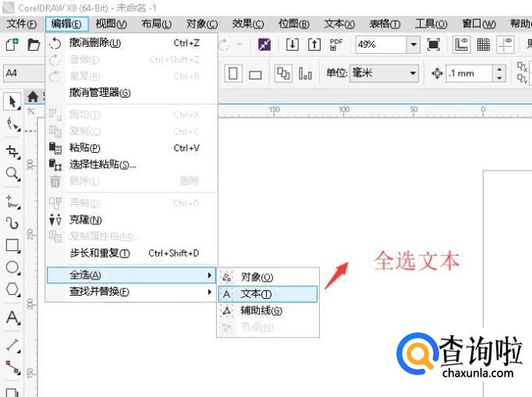This screenshot has width=532, height=397.
Task: Select the Crop tool
Action: pyautogui.click(x=13, y=151)
